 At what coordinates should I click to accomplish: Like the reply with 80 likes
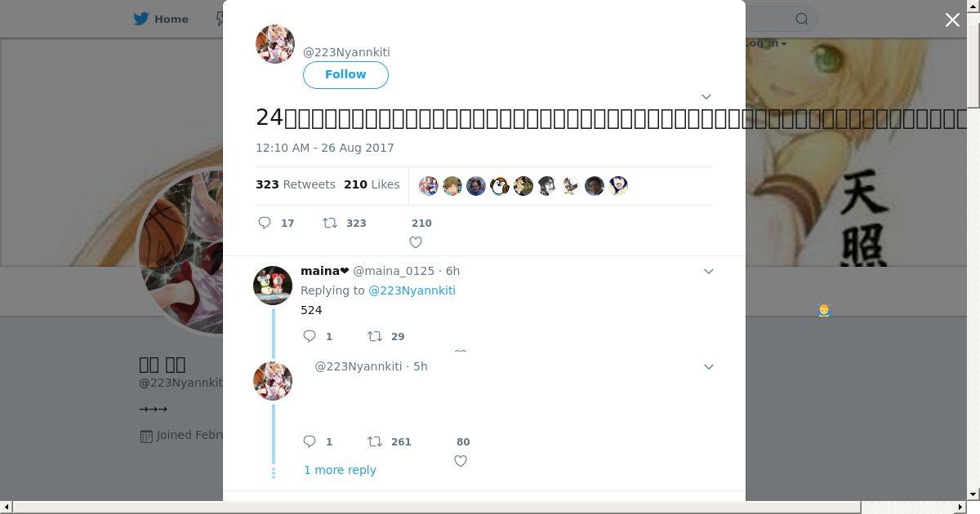(461, 461)
